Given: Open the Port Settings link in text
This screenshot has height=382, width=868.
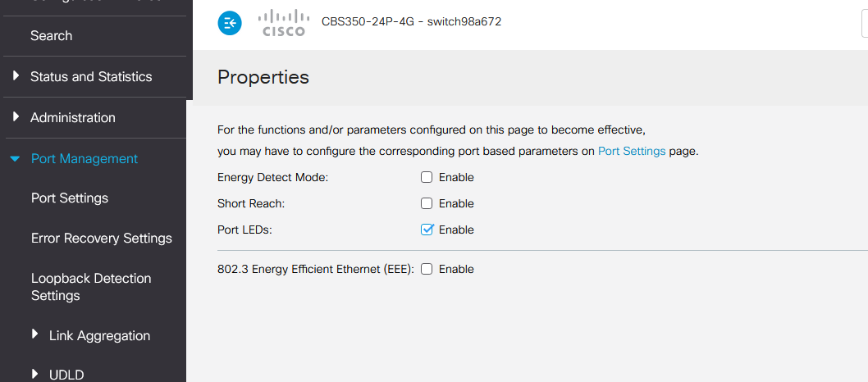Looking at the screenshot, I should pos(632,152).
